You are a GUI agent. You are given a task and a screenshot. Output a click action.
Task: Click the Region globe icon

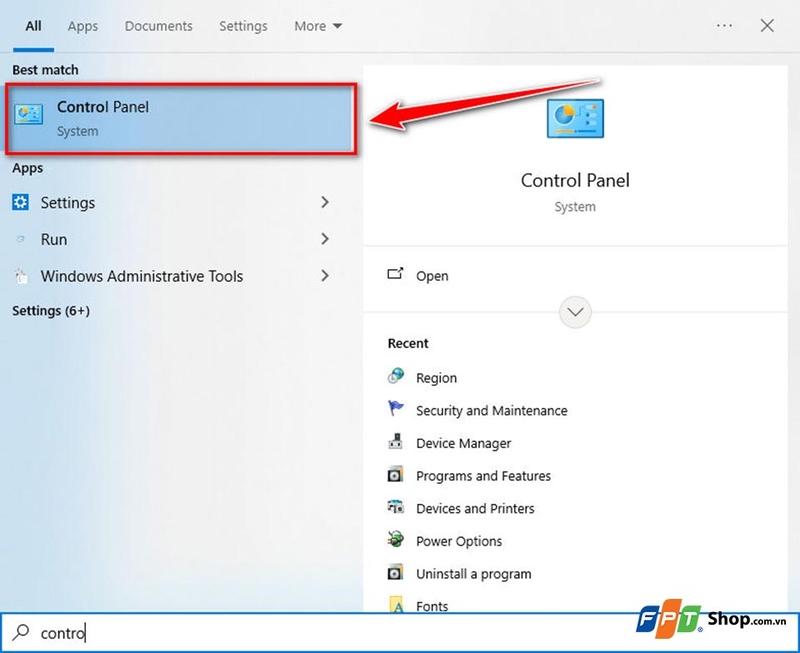click(395, 376)
